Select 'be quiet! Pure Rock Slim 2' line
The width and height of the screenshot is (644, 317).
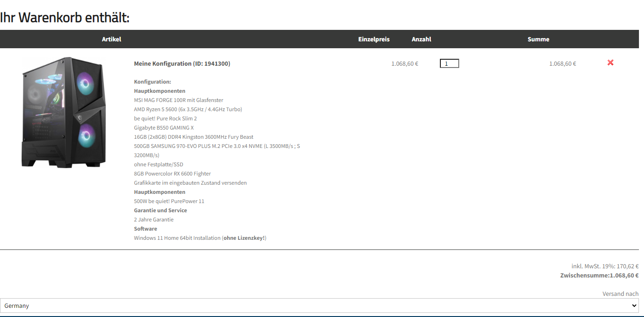tap(165, 119)
